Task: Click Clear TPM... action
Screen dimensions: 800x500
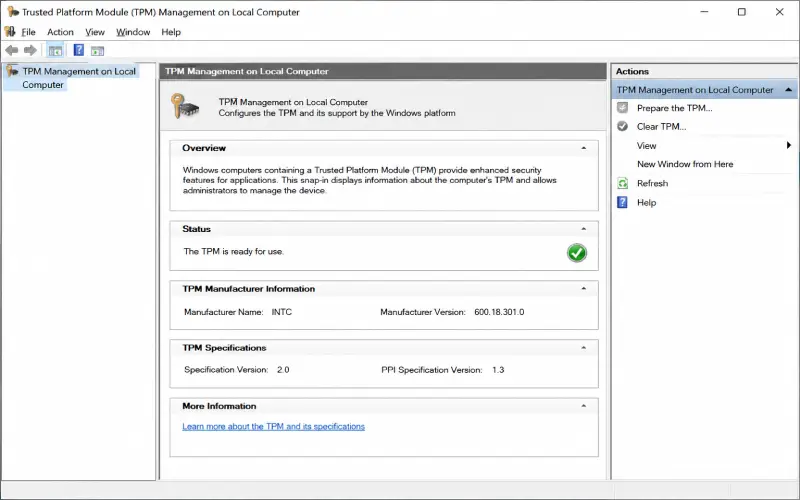Action: (661, 127)
